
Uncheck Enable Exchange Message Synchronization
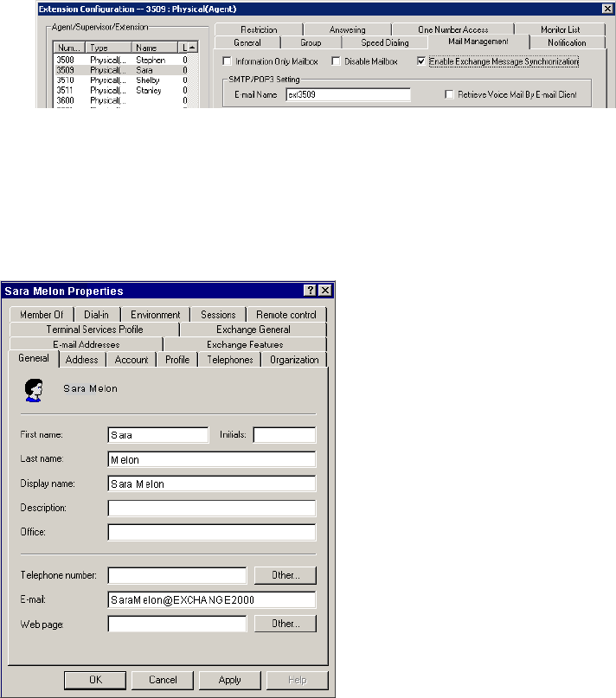tap(421, 61)
